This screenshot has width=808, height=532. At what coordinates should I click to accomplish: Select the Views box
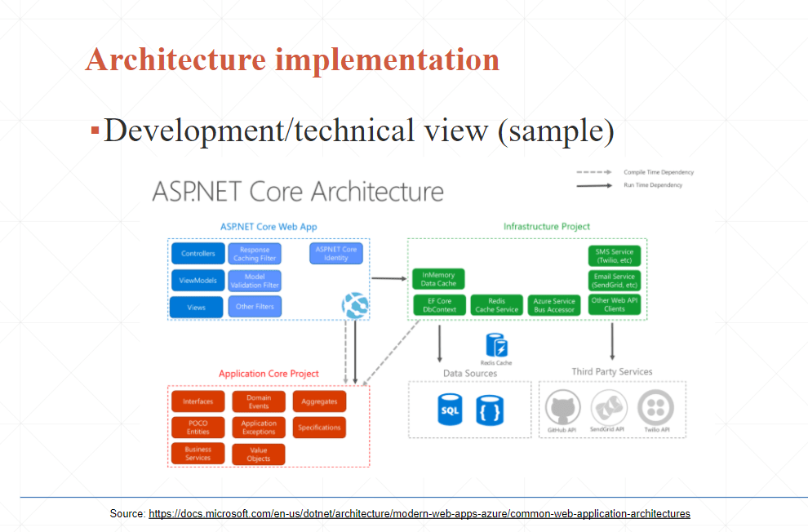click(x=197, y=308)
